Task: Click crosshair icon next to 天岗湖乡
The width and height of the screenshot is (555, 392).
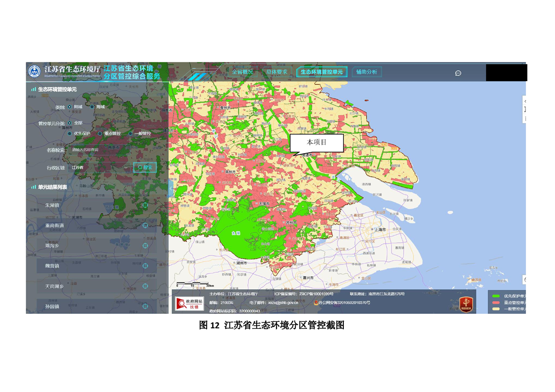Action: (x=145, y=286)
